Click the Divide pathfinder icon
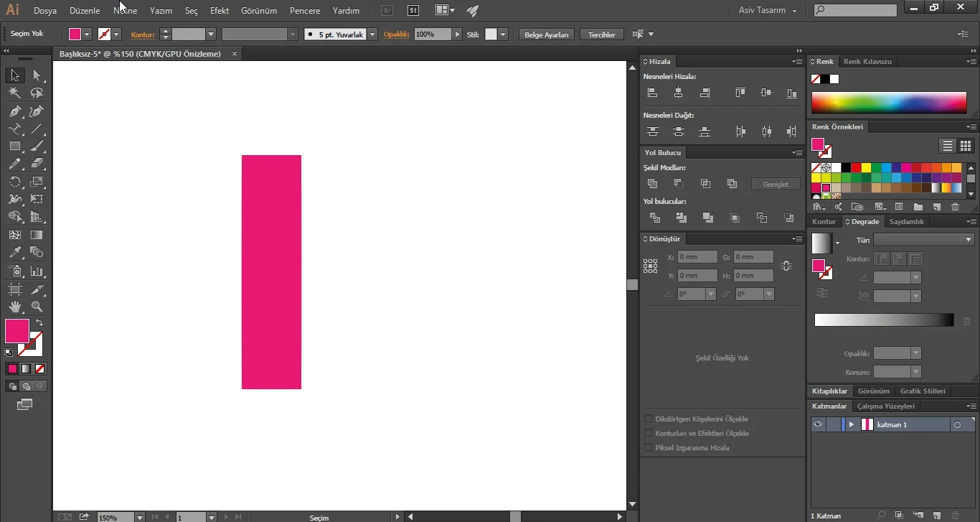The width and height of the screenshot is (980, 522). (x=654, y=218)
